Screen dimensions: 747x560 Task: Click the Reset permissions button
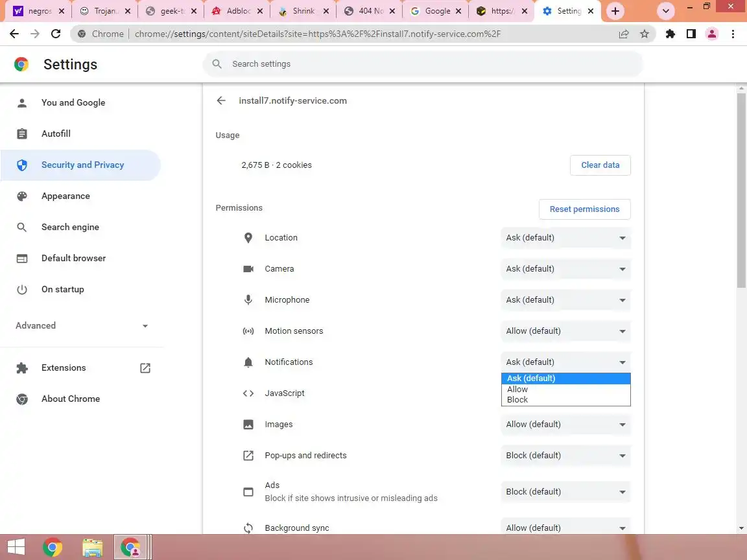point(584,209)
